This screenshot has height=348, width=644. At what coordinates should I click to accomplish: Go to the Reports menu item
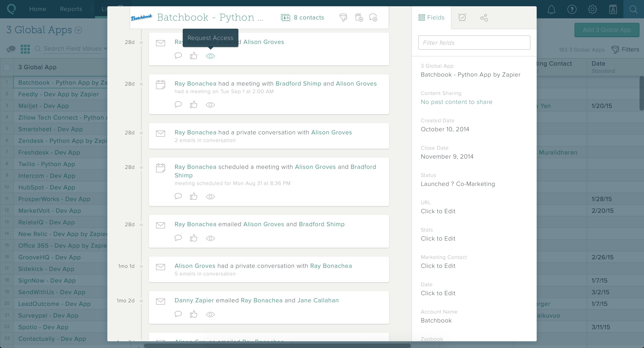point(71,9)
